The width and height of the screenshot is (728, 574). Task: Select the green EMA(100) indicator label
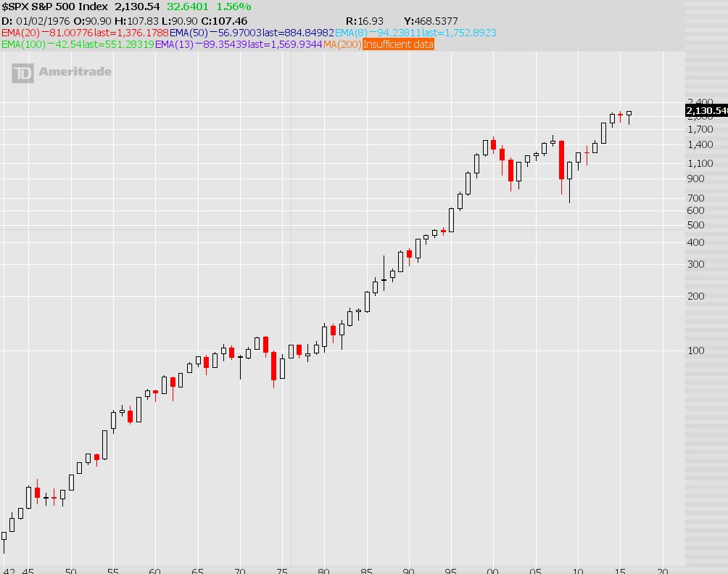pos(24,44)
